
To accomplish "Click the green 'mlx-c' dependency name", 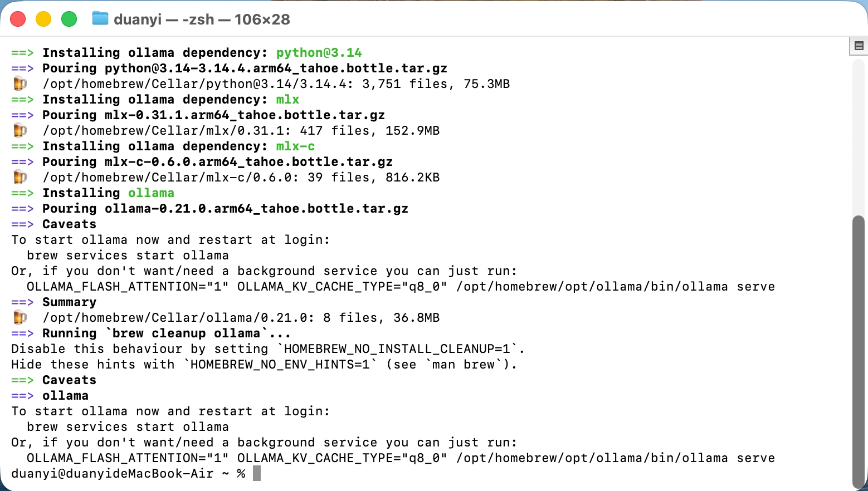I will pos(295,146).
